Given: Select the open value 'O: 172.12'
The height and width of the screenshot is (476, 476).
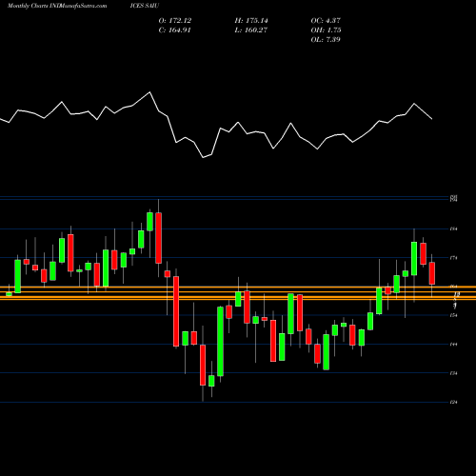Looking at the screenshot, I should tap(175, 21).
